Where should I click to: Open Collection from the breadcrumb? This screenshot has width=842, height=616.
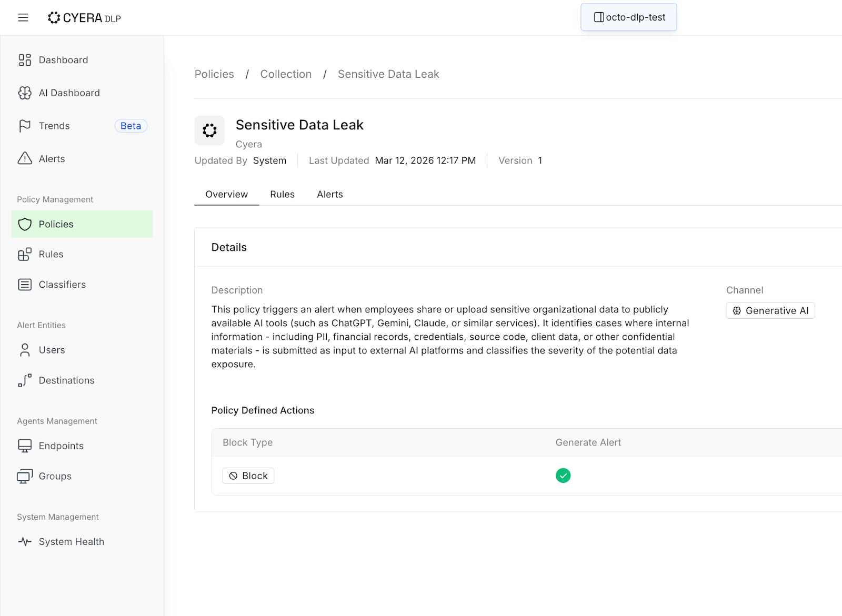tap(286, 74)
